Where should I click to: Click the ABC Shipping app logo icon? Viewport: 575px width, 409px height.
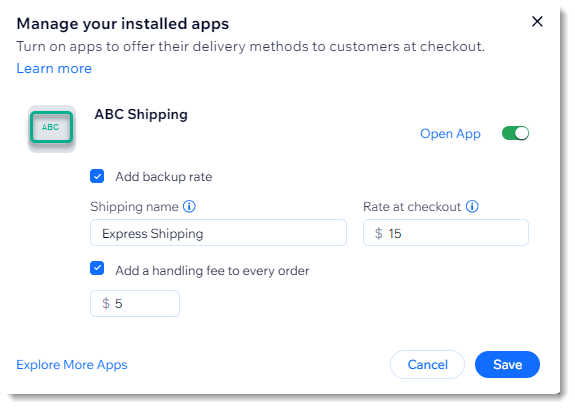(x=52, y=128)
